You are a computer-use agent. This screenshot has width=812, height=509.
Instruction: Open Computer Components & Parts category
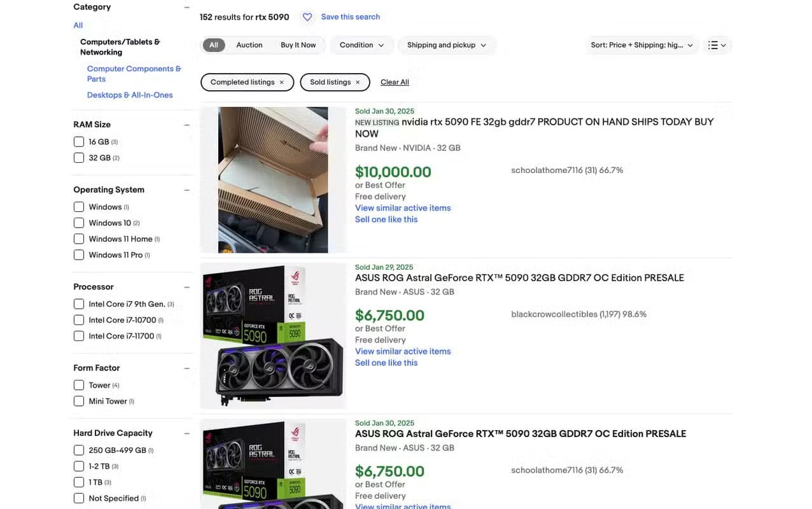point(134,74)
